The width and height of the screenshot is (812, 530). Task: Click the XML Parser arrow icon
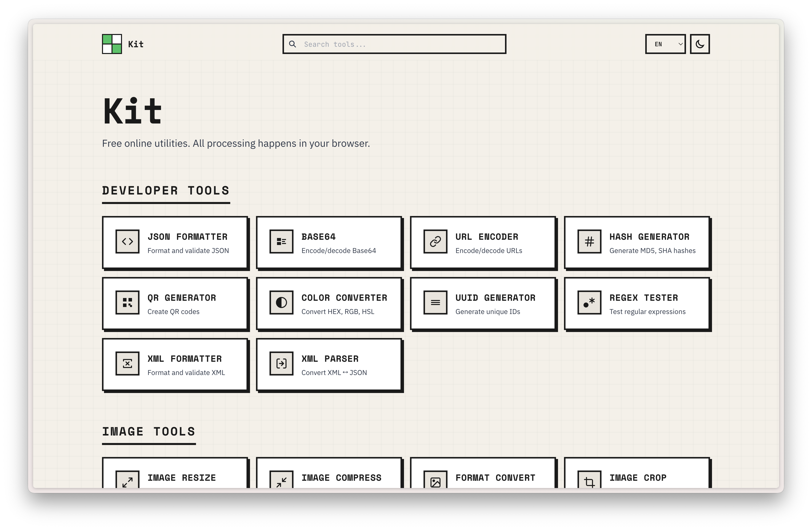281,363
